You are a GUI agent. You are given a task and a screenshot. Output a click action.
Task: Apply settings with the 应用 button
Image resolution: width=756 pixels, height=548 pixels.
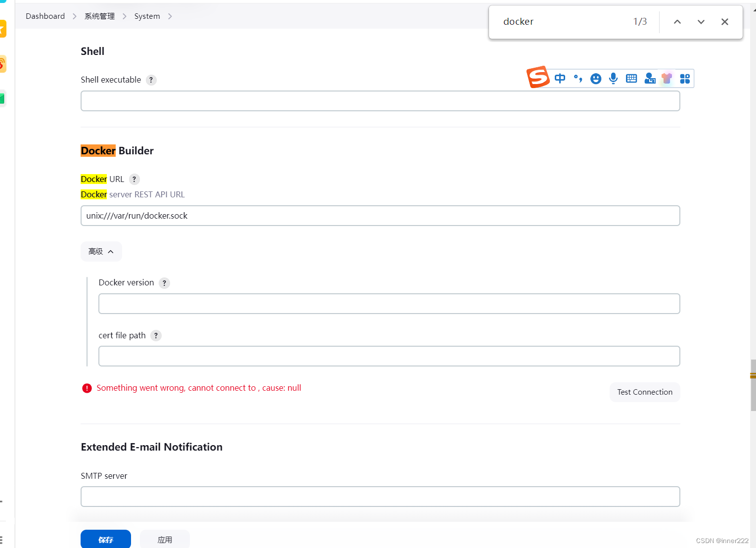click(x=165, y=539)
